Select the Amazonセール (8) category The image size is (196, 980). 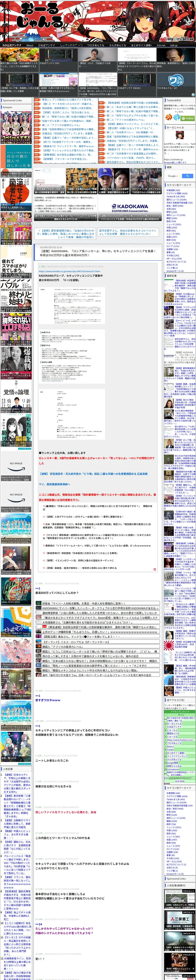tap(175, 271)
